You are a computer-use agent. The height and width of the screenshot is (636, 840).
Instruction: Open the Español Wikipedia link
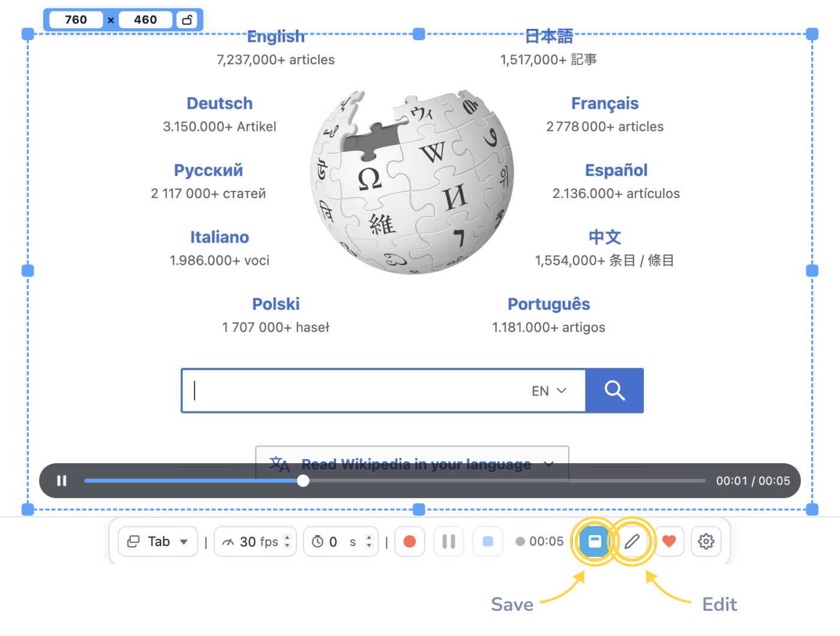pyautogui.click(x=616, y=170)
